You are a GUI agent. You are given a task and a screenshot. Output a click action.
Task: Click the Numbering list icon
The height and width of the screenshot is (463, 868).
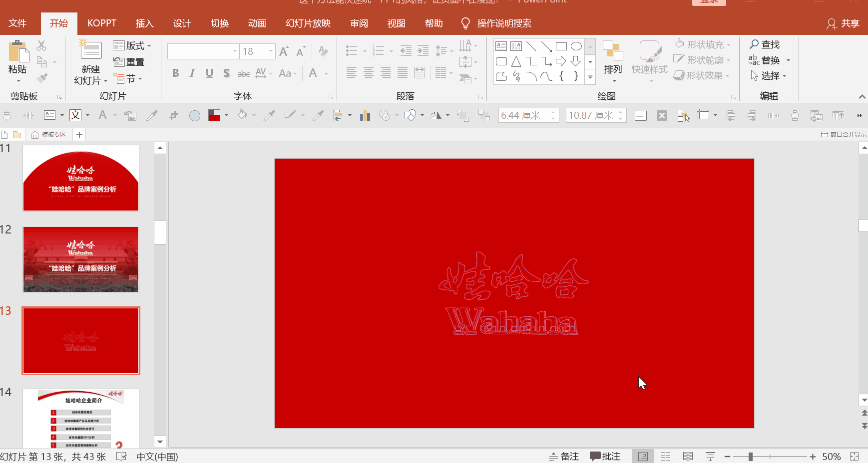point(379,50)
